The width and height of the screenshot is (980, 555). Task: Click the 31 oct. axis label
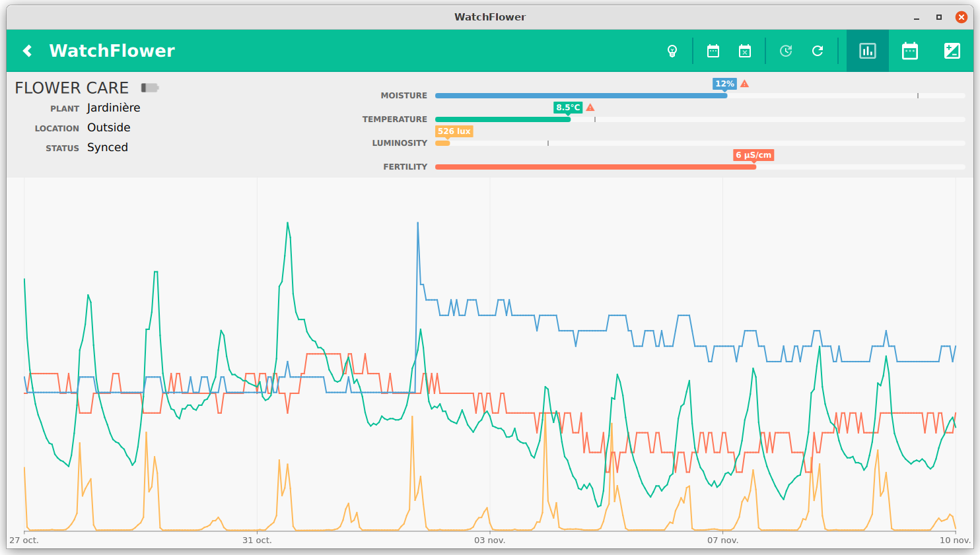pos(257,540)
